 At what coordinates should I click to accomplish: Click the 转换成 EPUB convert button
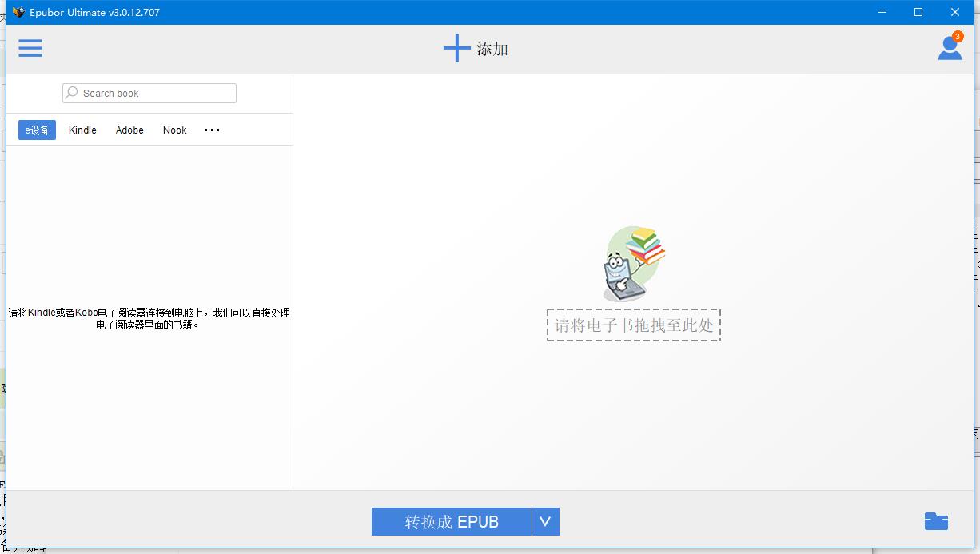[452, 522]
